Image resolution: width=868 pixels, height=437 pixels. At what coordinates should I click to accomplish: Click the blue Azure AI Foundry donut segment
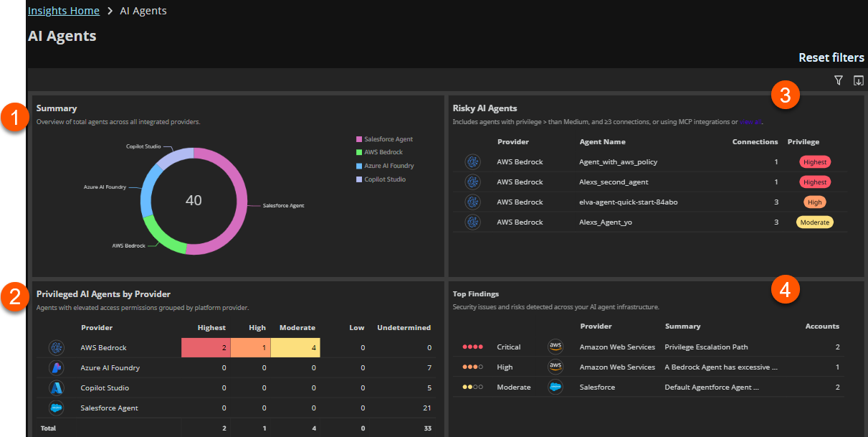147,188
